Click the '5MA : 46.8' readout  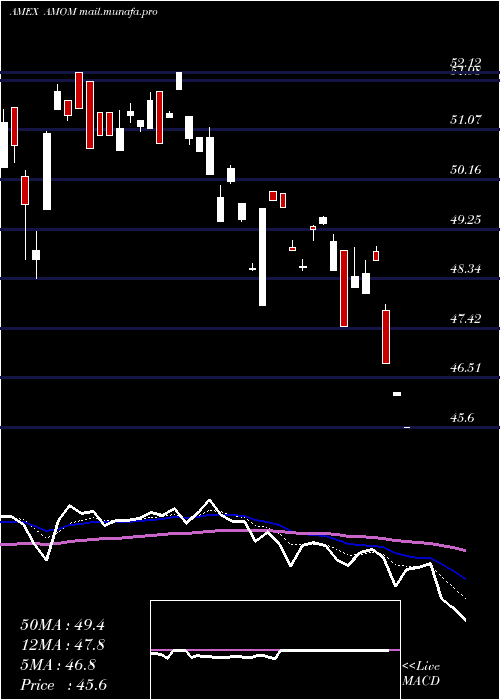click(x=58, y=665)
